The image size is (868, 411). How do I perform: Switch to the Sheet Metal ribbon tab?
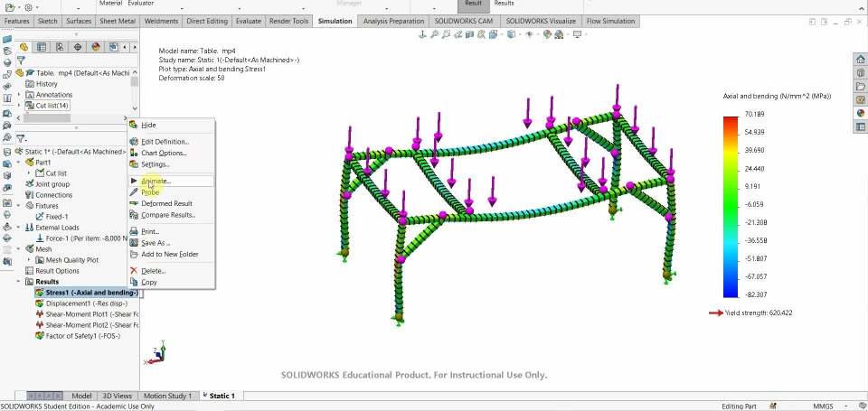pyautogui.click(x=118, y=21)
